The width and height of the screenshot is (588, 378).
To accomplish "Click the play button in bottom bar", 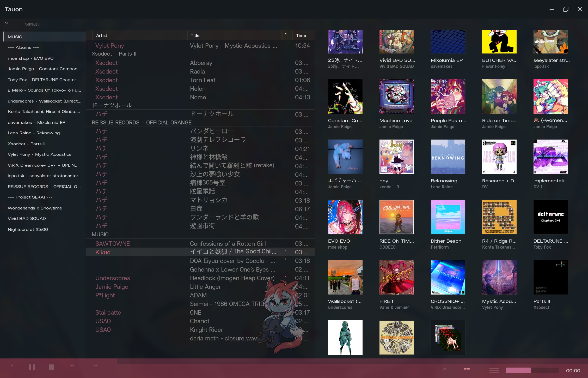I will (x=12, y=365).
